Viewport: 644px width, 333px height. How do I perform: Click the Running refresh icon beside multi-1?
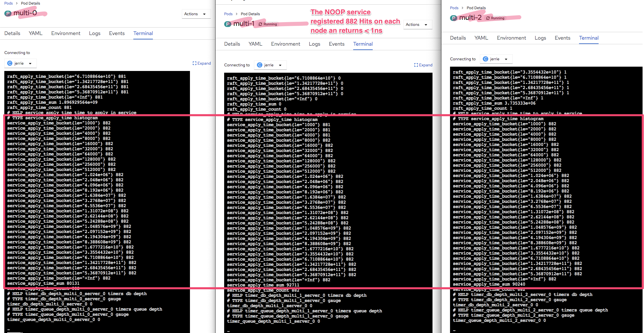tap(261, 24)
